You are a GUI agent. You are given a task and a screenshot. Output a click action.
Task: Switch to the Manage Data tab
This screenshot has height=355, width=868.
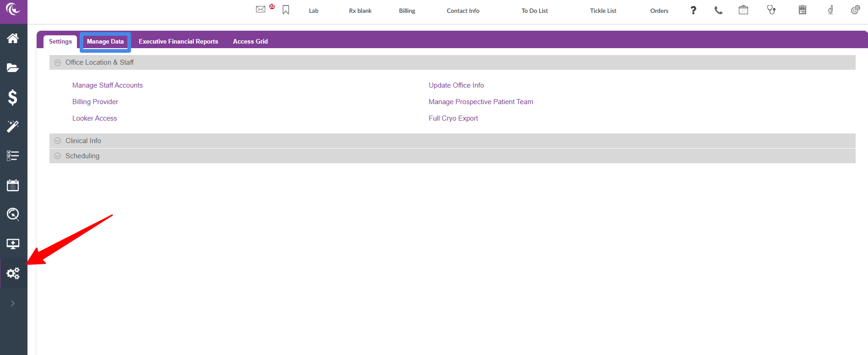105,42
